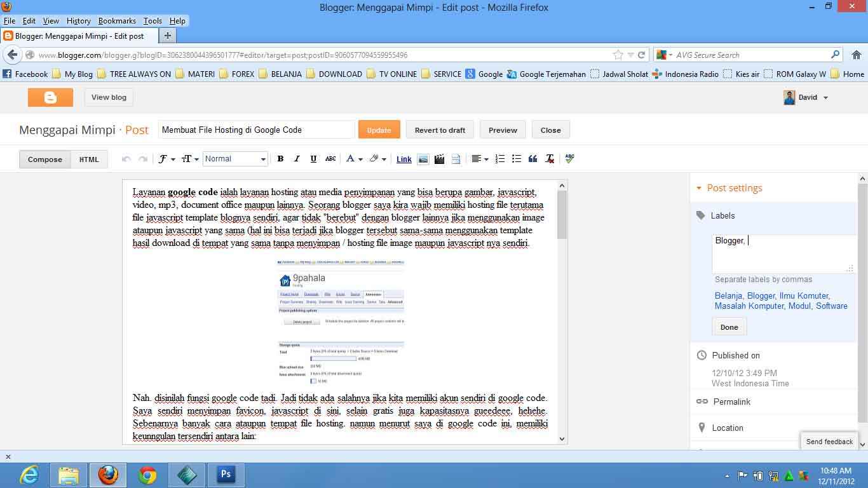868x488 pixels.
Task: Insert a video with clapperboard icon
Action: tap(439, 159)
